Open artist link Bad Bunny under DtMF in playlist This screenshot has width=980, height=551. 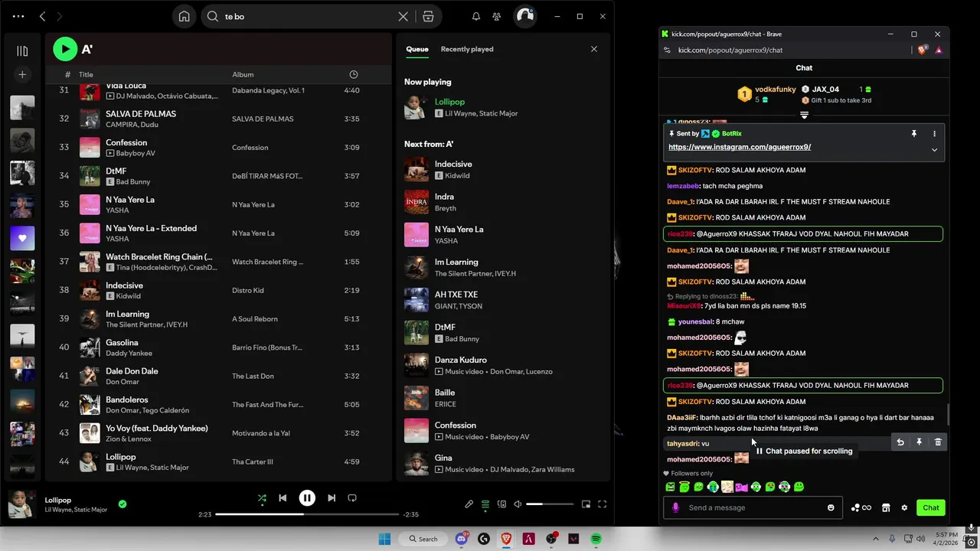132,182
